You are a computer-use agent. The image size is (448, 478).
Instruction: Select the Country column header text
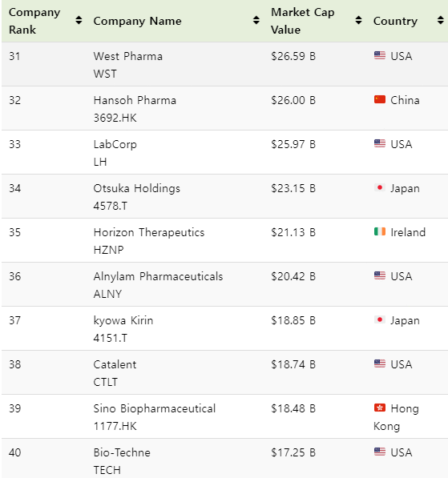pyautogui.click(x=395, y=21)
